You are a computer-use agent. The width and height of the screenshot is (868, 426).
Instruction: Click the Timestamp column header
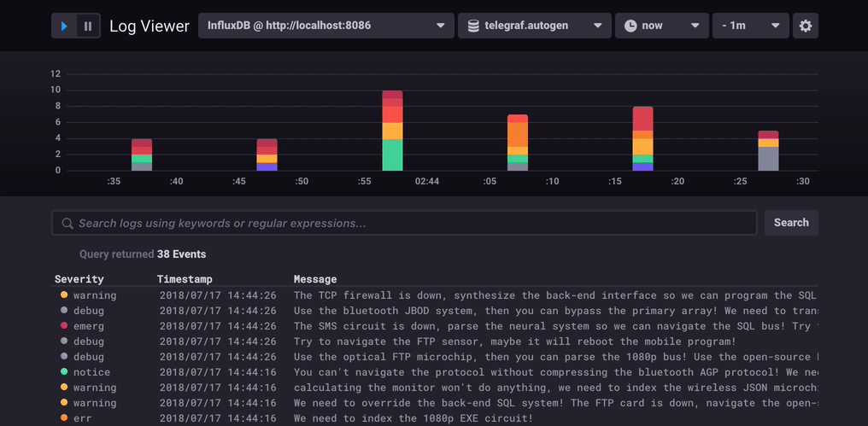185,279
